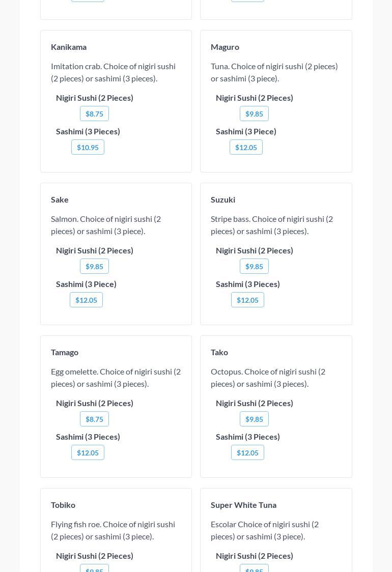Order Tako sashimi for $12.05

[x=247, y=452]
